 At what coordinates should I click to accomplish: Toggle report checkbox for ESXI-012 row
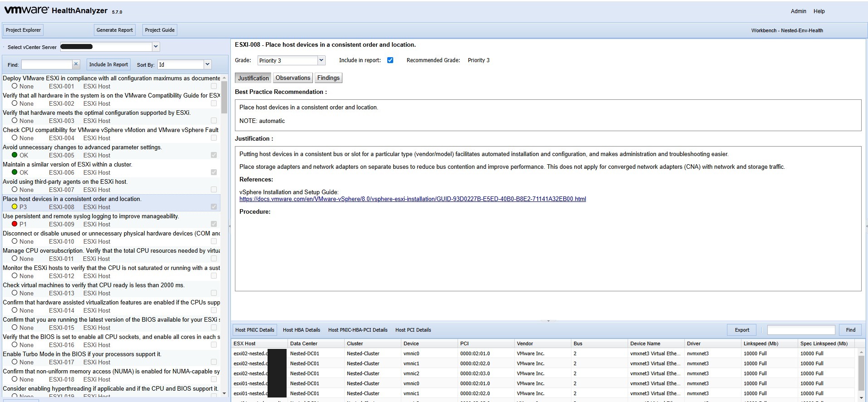coord(214,276)
